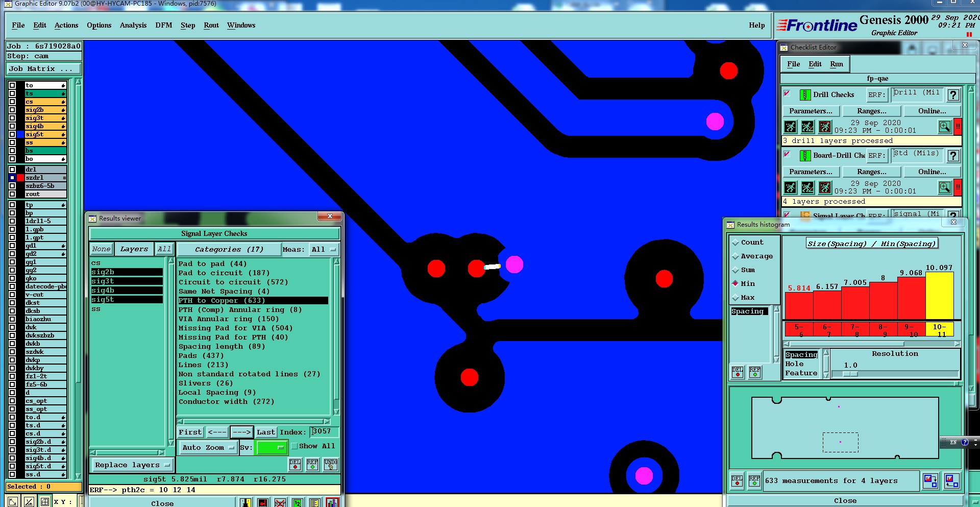Click crossed-out REF icon at viewer bottom
980x507 pixels.
point(280,503)
